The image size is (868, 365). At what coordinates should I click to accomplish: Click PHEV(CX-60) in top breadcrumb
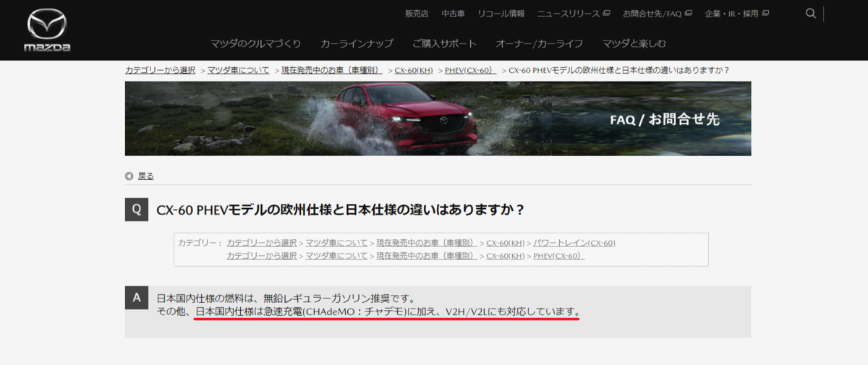471,70
